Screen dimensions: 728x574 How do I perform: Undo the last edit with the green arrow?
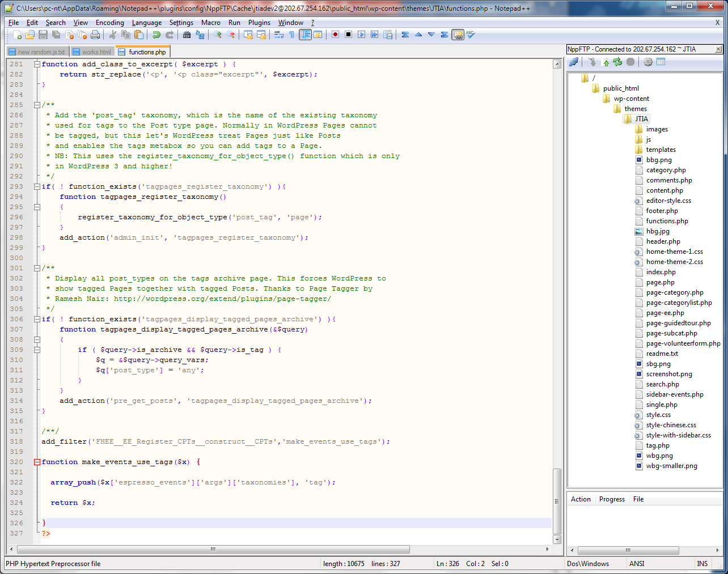pos(156,35)
